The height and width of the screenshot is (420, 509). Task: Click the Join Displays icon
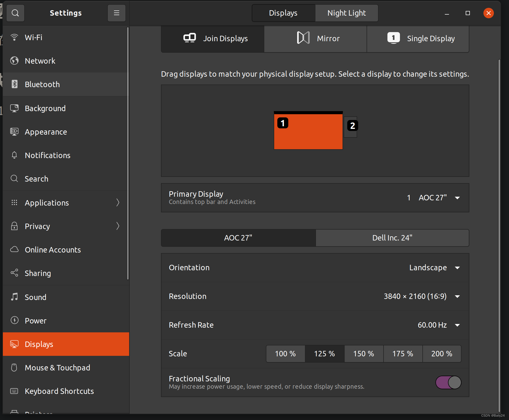pos(190,38)
